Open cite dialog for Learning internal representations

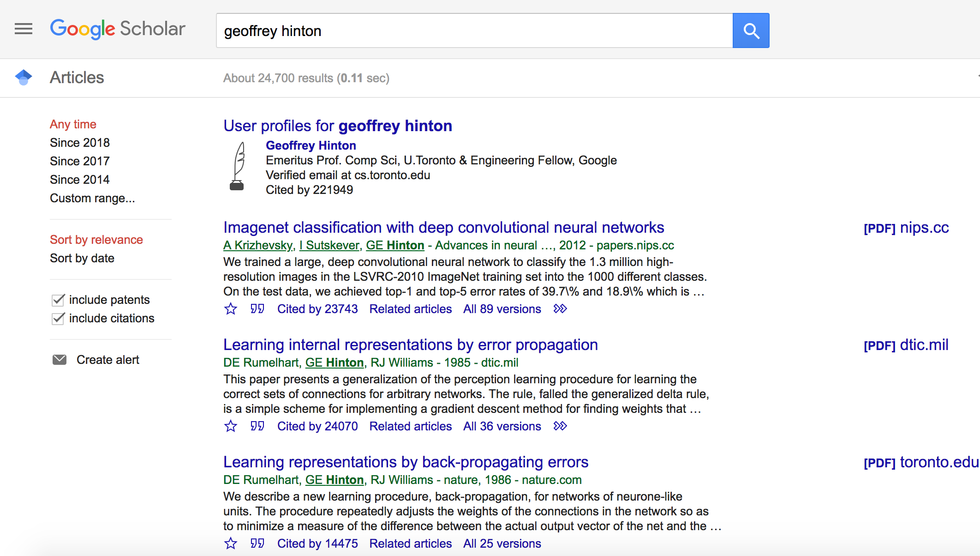coord(257,426)
